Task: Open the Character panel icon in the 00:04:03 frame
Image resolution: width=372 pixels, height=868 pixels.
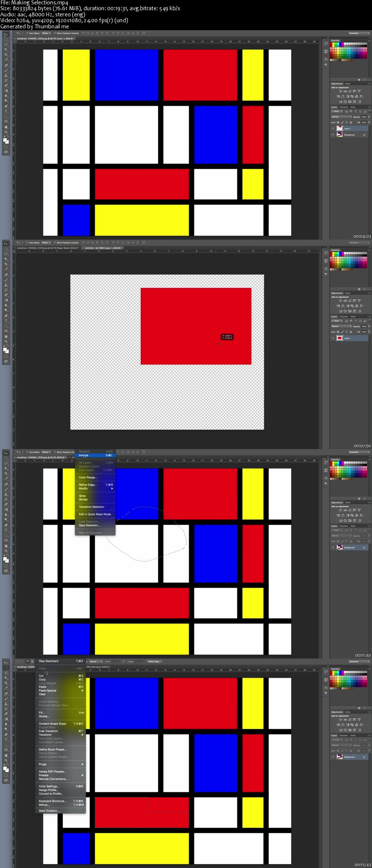Action: pyautogui.click(x=326, y=59)
